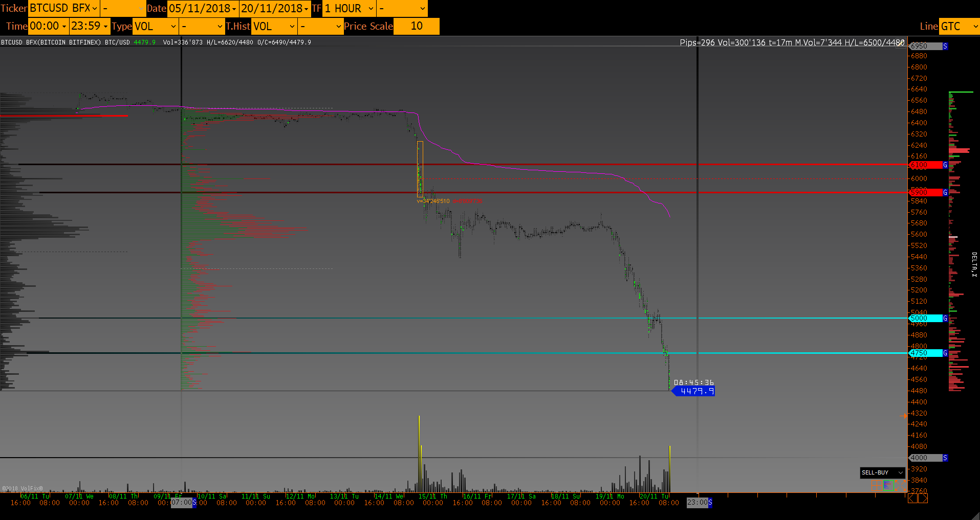Screen dimensions: 980x520
Task: Click the 06/11 Tu date label
Action: [35, 496]
